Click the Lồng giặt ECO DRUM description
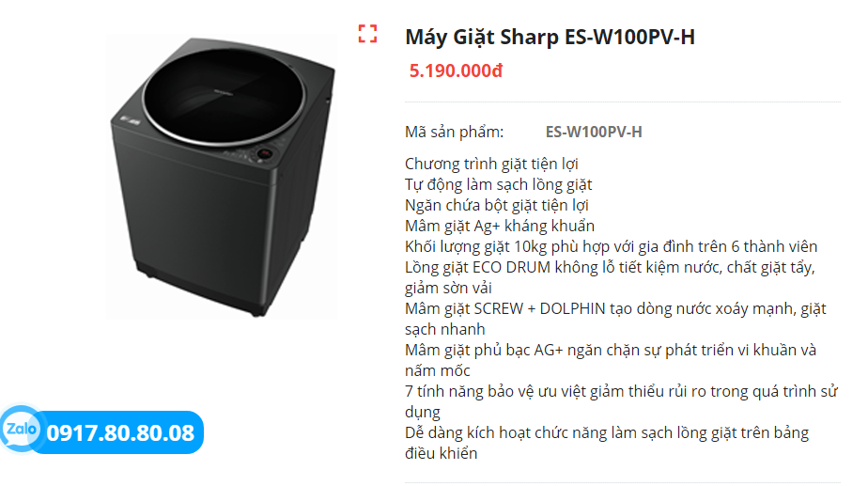The image size is (868, 486). coord(610,277)
